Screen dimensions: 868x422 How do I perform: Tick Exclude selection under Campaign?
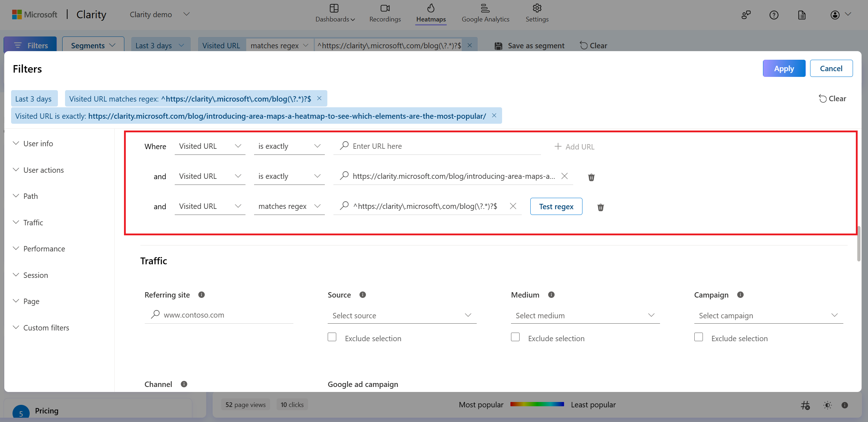coord(699,337)
